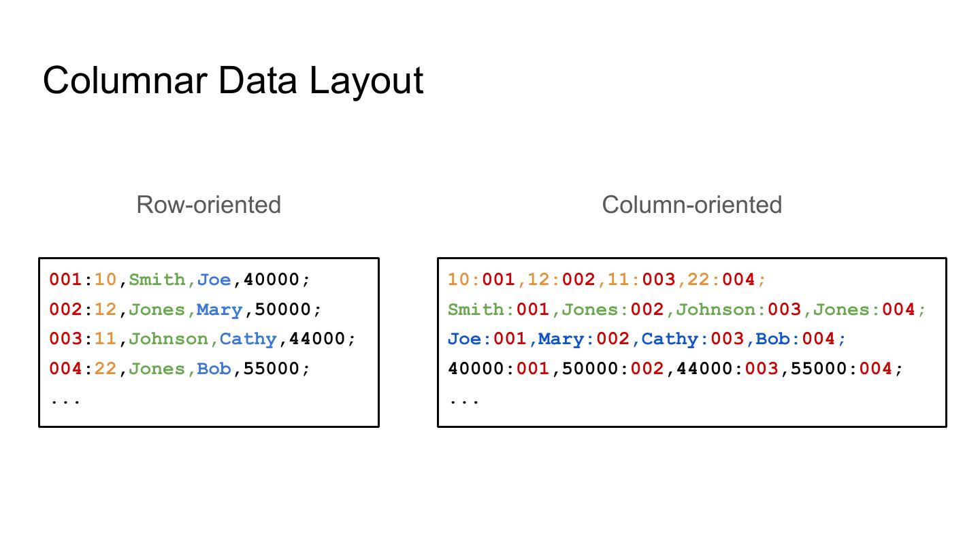Click the "Column-oriented" heading
Image resolution: width=980 pixels, height=551 pixels.
pyautogui.click(x=691, y=205)
